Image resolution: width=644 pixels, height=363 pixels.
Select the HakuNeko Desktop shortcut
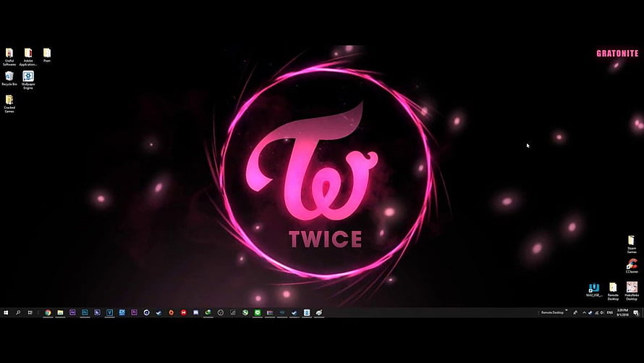tap(632, 291)
